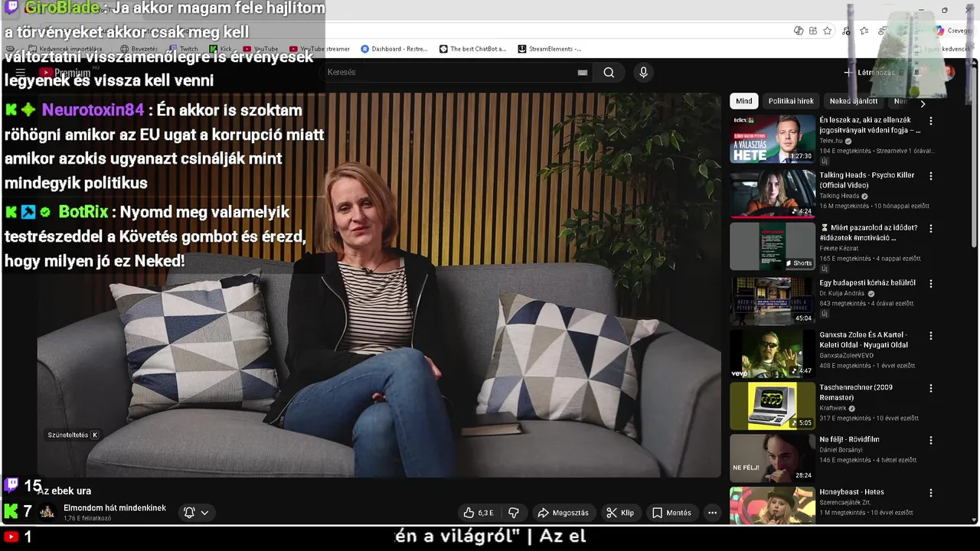Image resolution: width=980 pixels, height=551 pixels.
Task: Open Elmondom hát mindenkinek channel name
Action: 115,508
